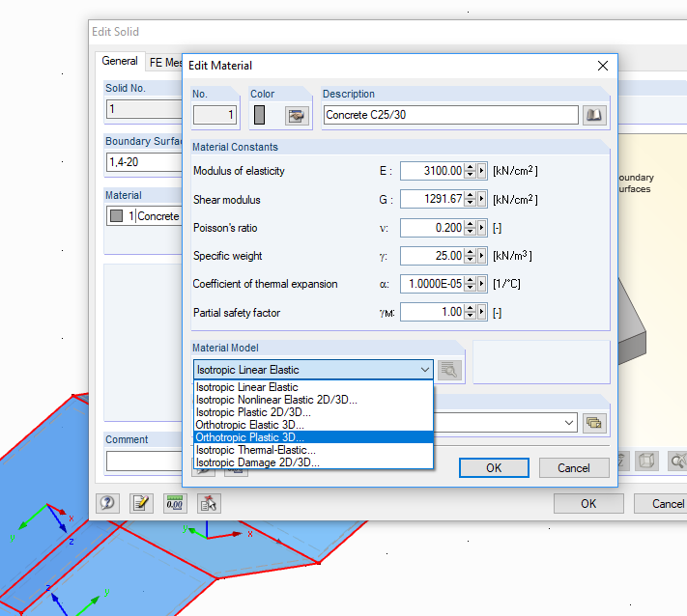Click the Specific weight value 25.00
The image size is (687, 616).
[432, 256]
